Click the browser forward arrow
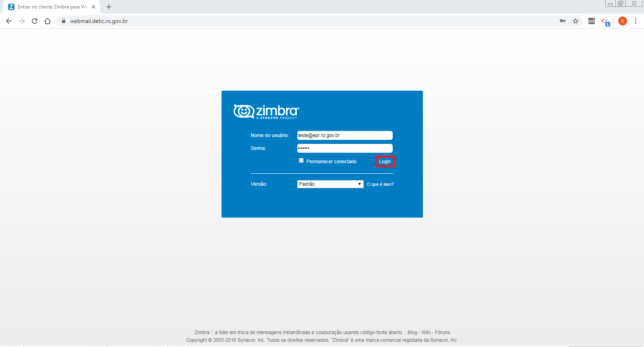Screen dimensions: 644x347 pos(22,21)
